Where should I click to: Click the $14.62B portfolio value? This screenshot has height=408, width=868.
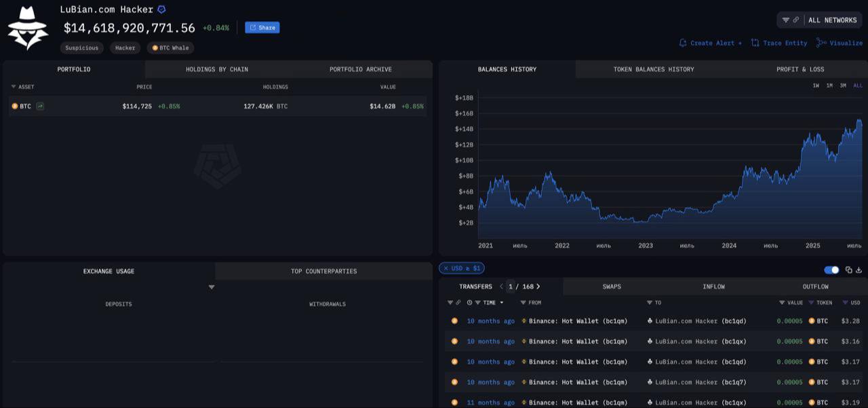click(382, 107)
